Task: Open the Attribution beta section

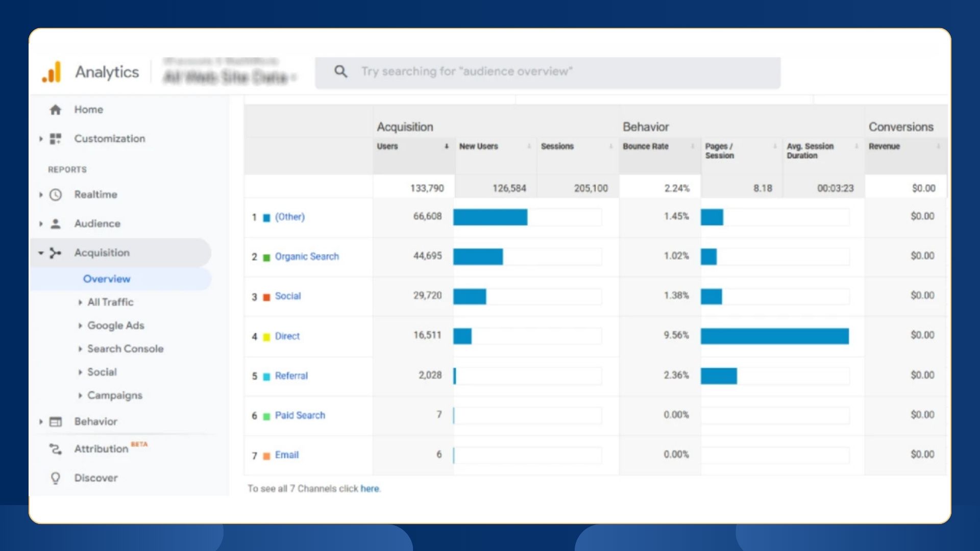Action: 111,448
